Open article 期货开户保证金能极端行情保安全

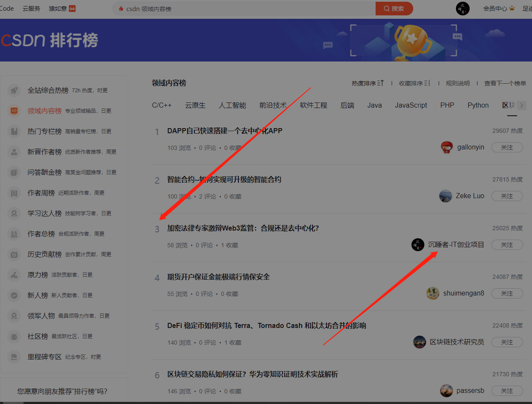pos(218,277)
